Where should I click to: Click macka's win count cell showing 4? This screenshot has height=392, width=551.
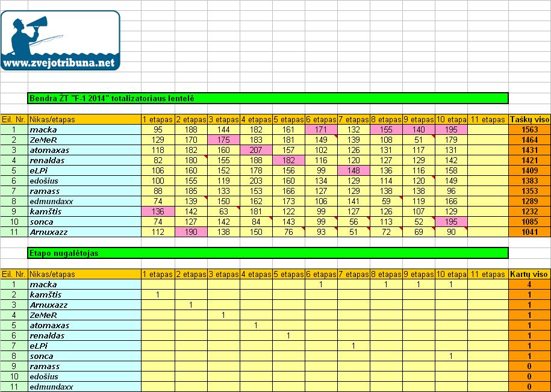point(529,284)
